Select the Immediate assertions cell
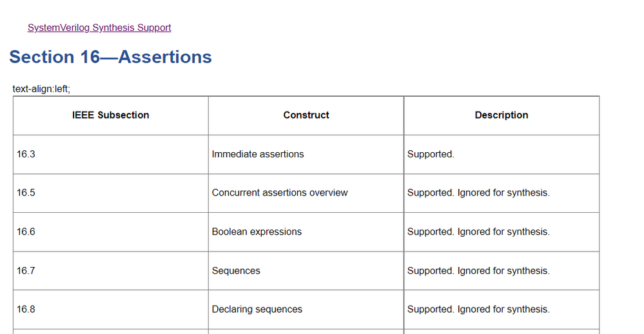 (258, 154)
